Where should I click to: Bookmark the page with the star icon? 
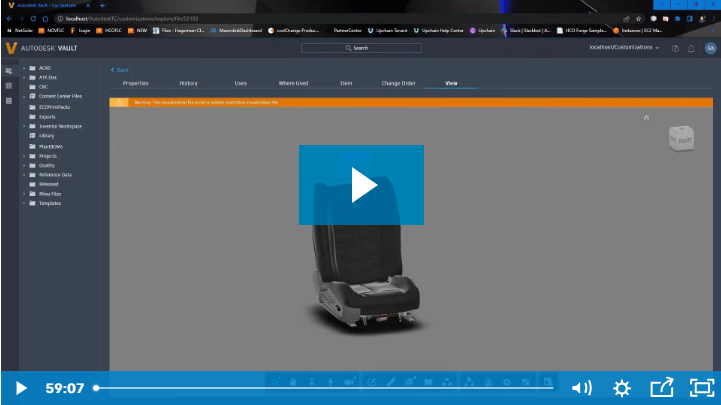tap(638, 19)
